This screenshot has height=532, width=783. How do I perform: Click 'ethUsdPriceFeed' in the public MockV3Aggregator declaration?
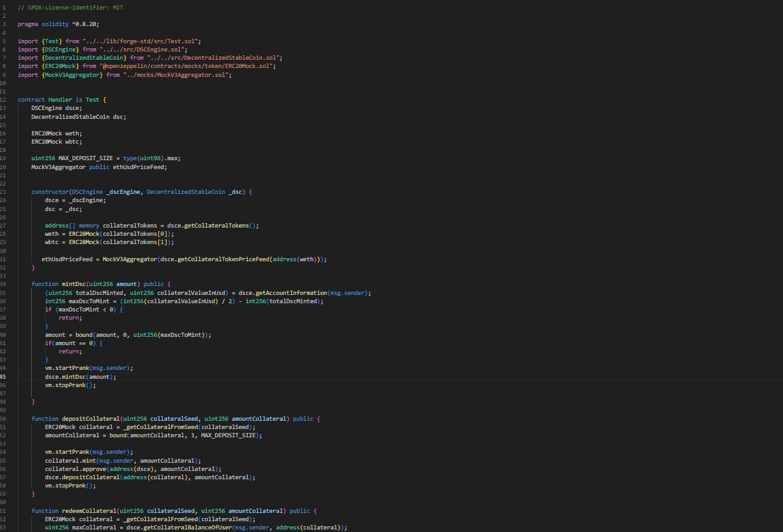pos(138,167)
